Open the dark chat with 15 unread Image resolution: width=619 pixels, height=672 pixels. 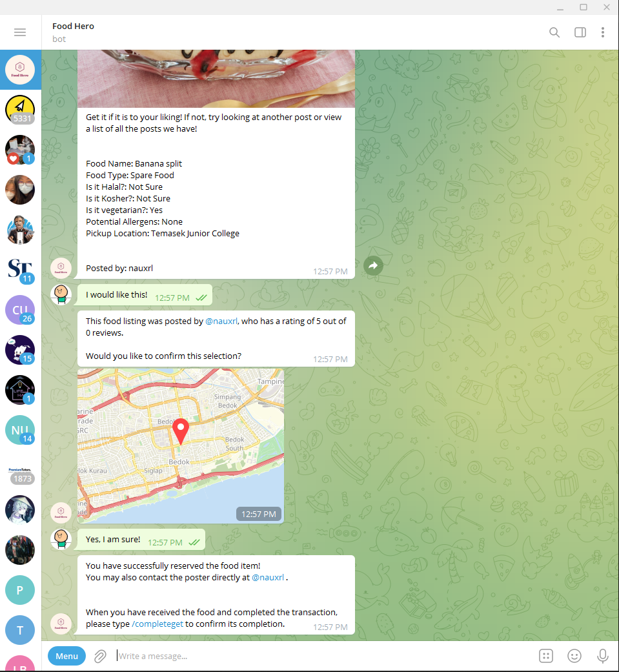click(x=20, y=350)
